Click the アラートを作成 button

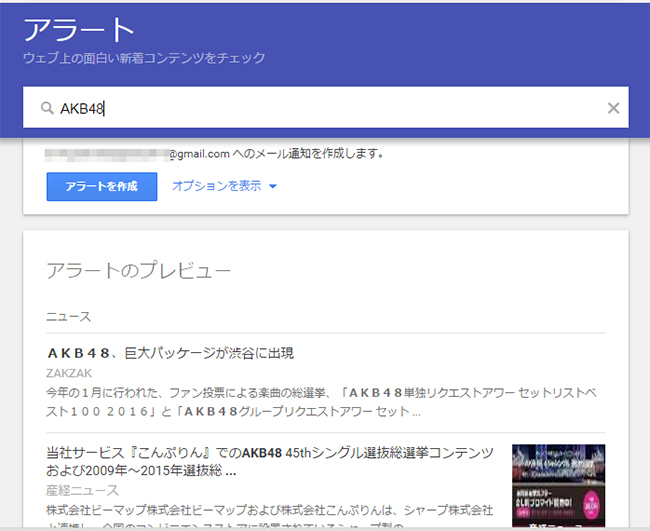pos(102,187)
